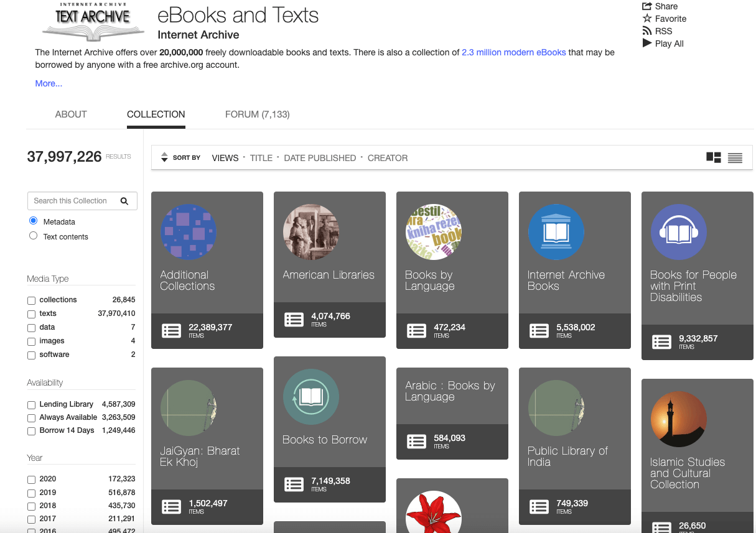Check the 2018 year filter

(32, 506)
